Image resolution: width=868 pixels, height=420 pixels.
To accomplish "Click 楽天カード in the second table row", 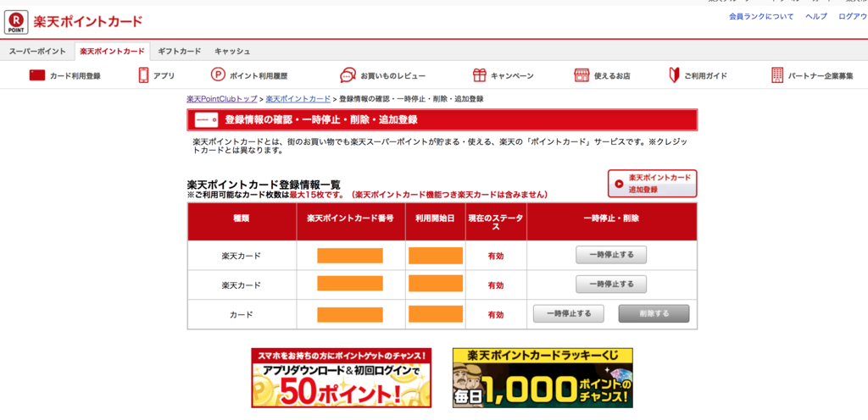I will coord(242,285).
